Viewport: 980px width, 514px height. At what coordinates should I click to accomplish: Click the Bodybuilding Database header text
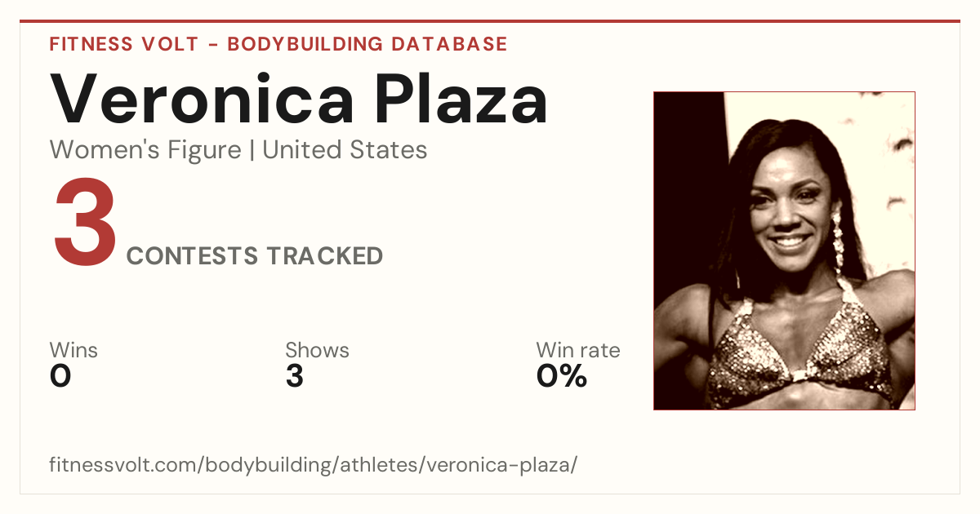(x=367, y=44)
